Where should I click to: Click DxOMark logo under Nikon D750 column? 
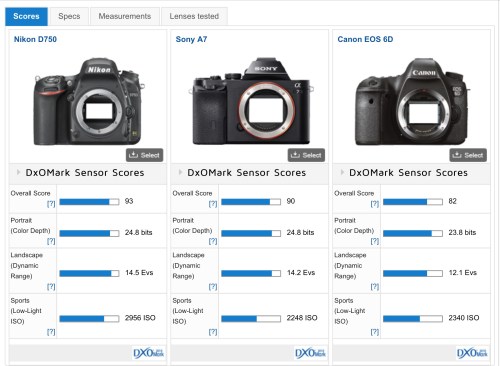[x=148, y=353]
